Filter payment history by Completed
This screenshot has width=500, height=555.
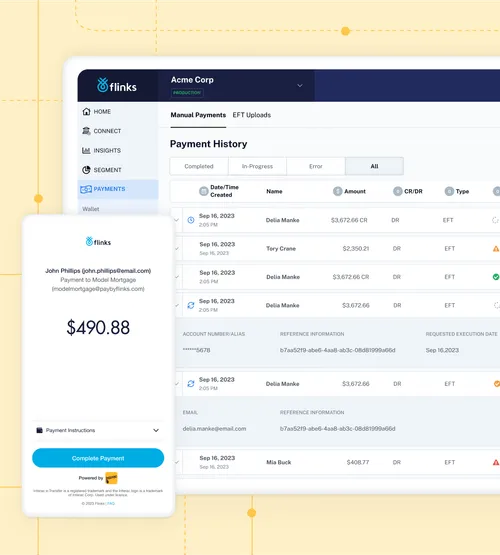pos(199,166)
